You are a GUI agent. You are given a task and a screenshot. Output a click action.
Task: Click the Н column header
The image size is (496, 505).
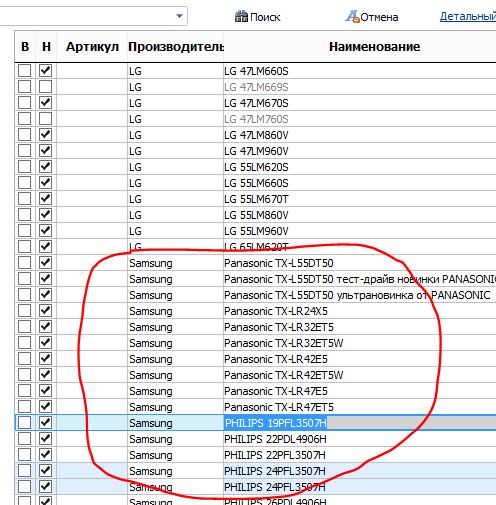coord(46,47)
